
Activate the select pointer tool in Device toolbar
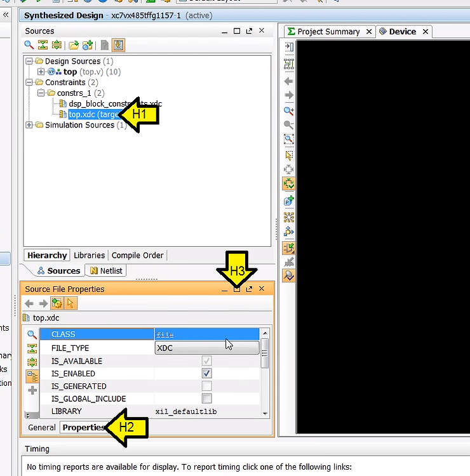coord(289,155)
